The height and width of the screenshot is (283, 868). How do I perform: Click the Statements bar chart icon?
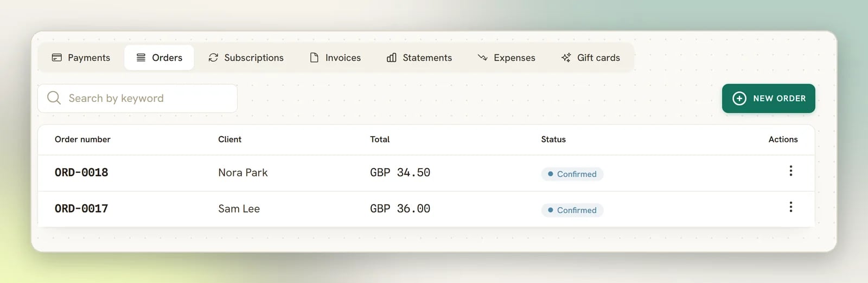click(392, 57)
